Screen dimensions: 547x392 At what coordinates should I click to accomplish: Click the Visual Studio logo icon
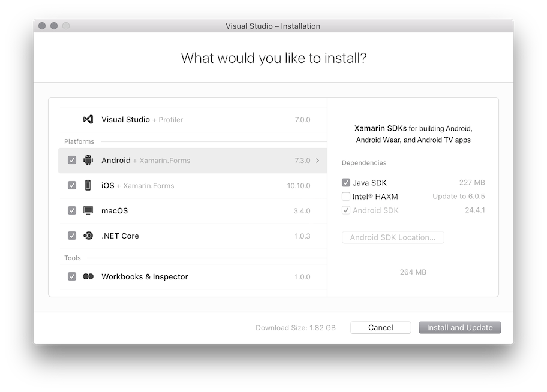click(88, 120)
